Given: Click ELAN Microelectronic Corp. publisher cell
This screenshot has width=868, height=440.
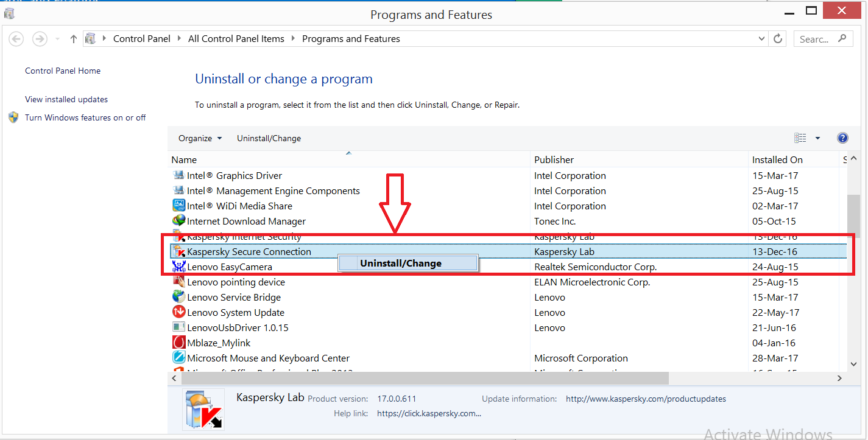Looking at the screenshot, I should coord(592,282).
